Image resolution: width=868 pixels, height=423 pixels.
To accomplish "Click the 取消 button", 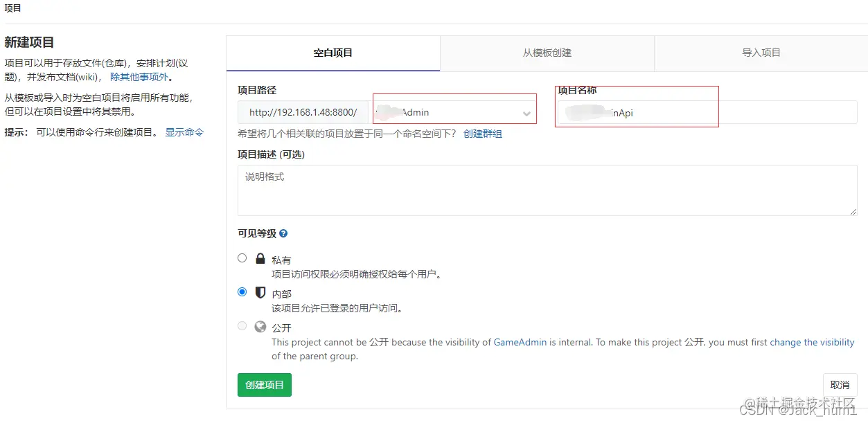I will click(840, 384).
